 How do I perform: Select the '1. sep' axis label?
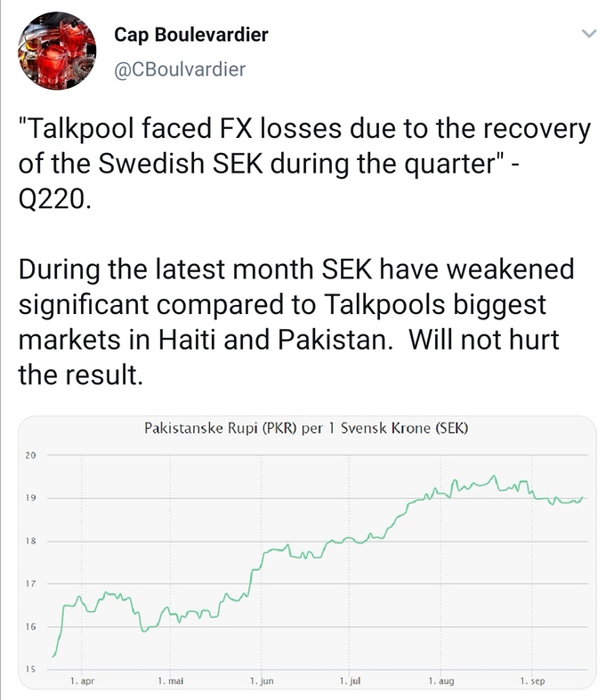pyautogui.click(x=532, y=680)
